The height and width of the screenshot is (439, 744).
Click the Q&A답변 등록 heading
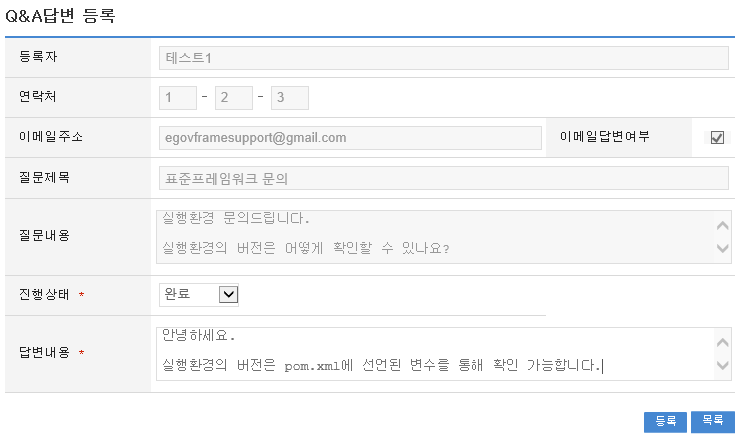(x=60, y=17)
